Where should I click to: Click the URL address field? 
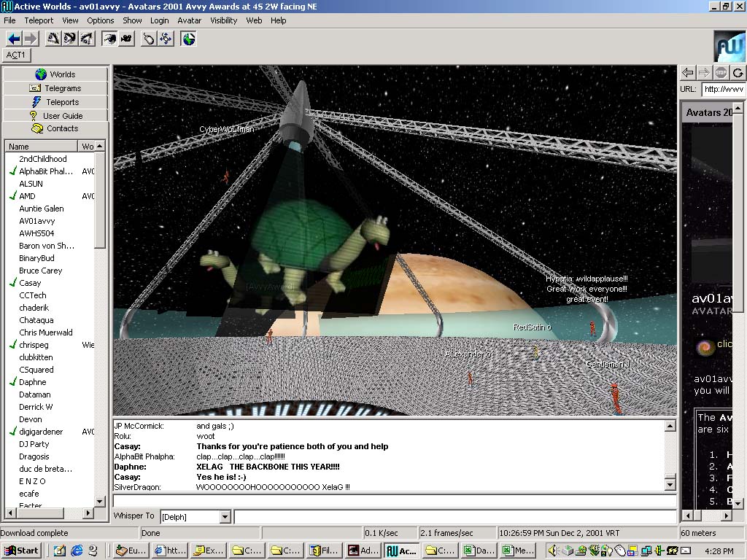pos(723,89)
